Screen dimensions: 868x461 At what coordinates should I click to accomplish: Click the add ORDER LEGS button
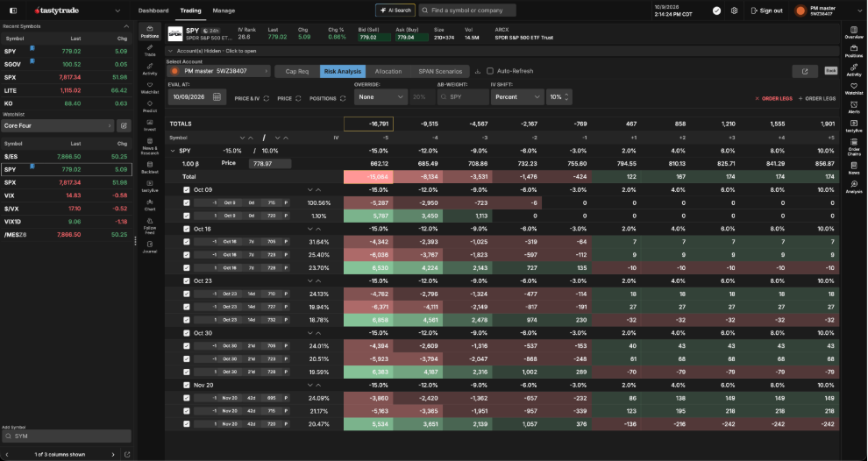coord(817,98)
